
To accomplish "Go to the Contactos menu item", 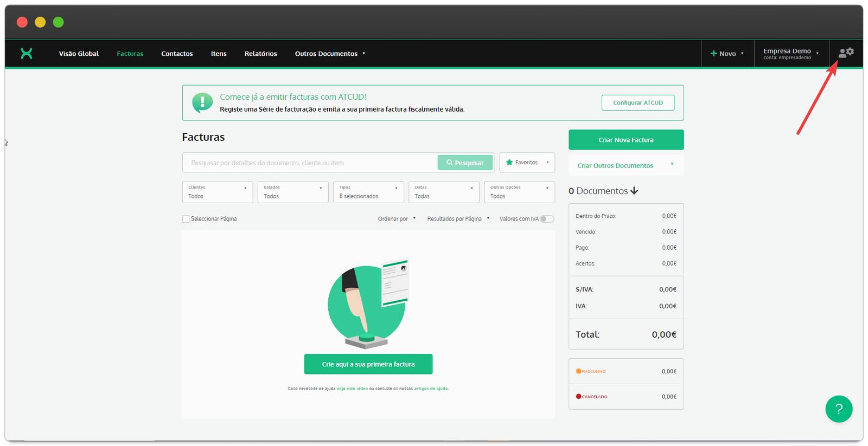I will pyautogui.click(x=177, y=54).
